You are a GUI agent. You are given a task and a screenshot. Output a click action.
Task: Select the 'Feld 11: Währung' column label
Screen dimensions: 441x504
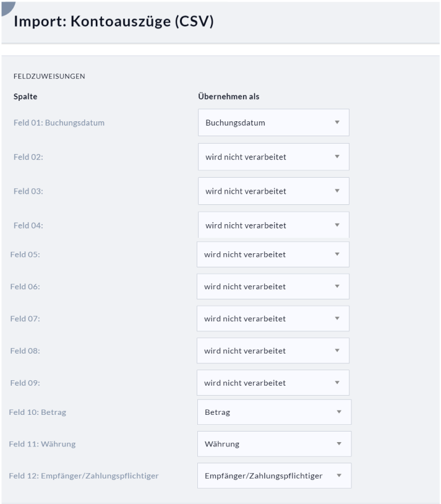pos(42,444)
